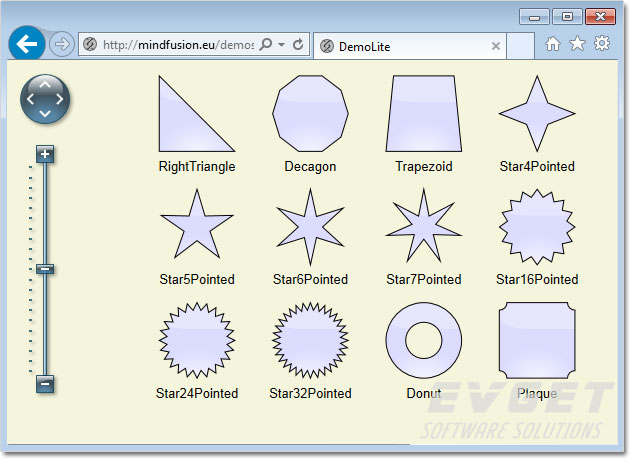The image size is (630, 459).
Task: Open Favorites star icon
Action: [577, 43]
